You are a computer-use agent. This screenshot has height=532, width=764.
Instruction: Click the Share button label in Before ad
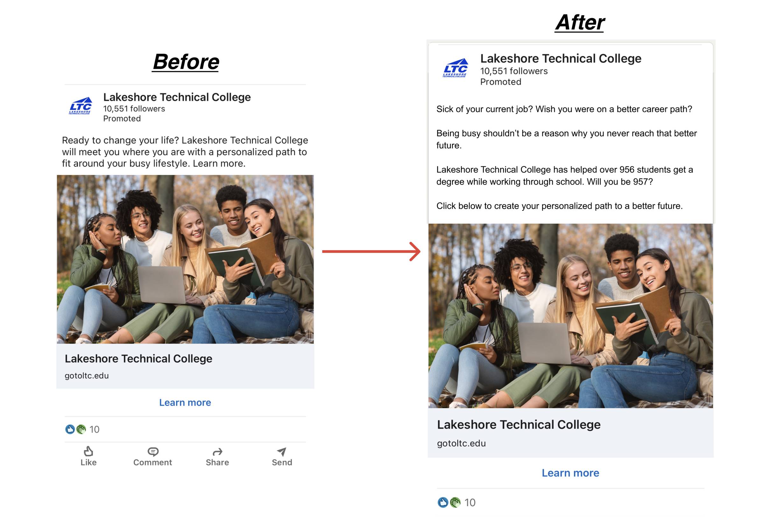point(217,462)
